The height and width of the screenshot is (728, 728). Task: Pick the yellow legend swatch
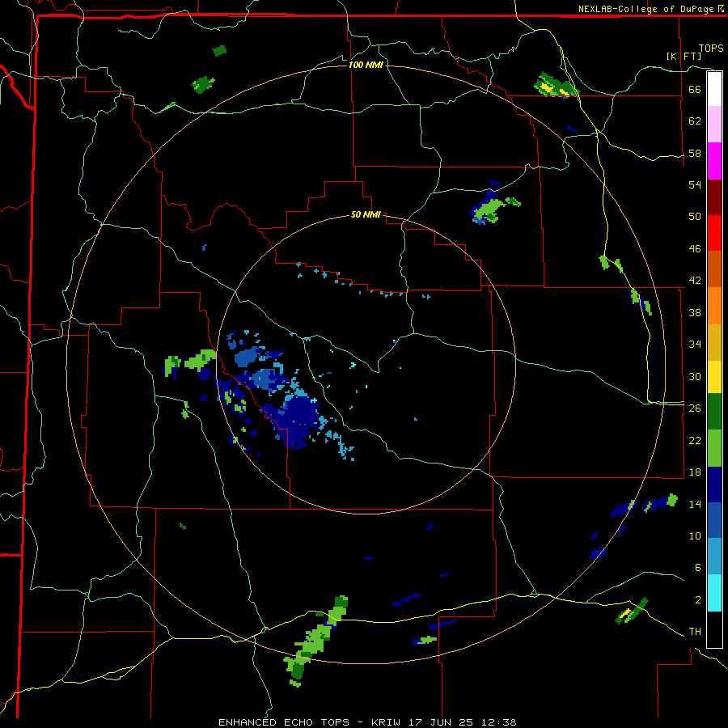tap(714, 377)
